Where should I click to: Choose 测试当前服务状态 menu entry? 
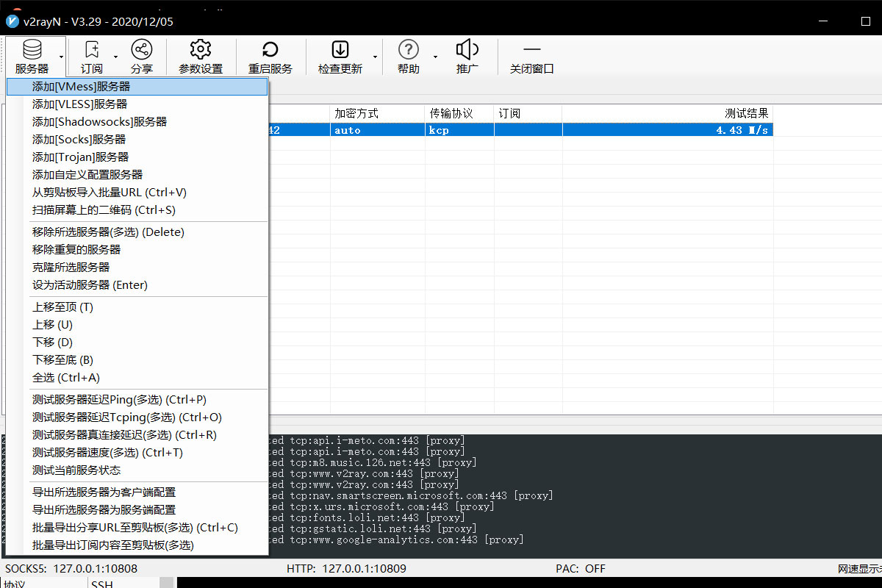click(x=137, y=470)
